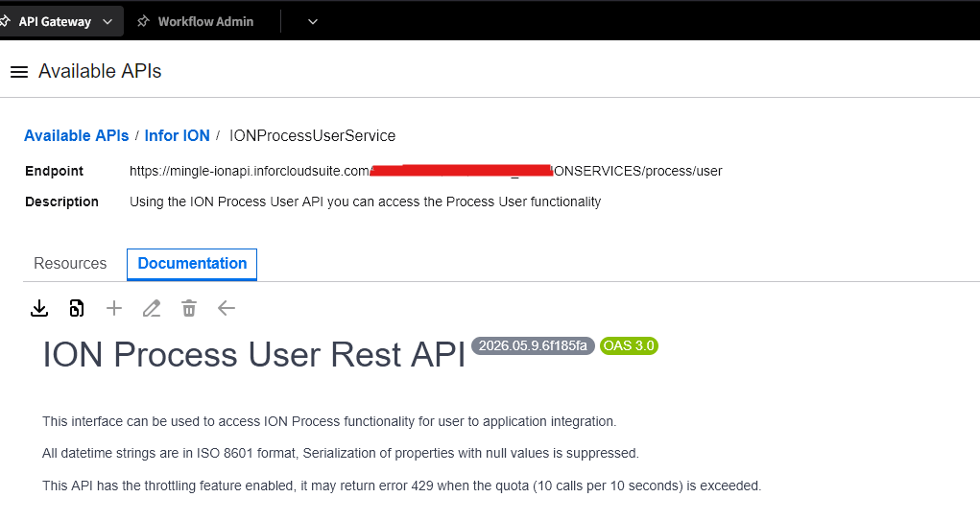The width and height of the screenshot is (980, 521).
Task: Click the plus add icon
Action: (x=114, y=308)
